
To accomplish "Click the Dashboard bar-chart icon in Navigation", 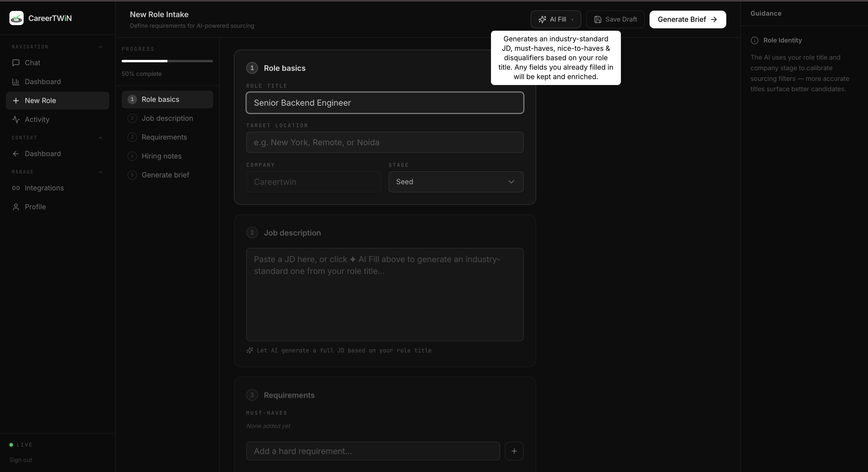I will (x=16, y=81).
